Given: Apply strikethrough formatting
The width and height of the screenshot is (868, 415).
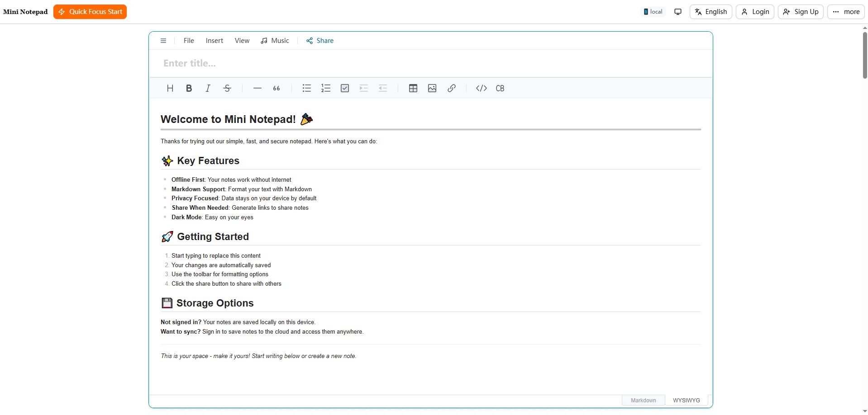Looking at the screenshot, I should (x=227, y=88).
